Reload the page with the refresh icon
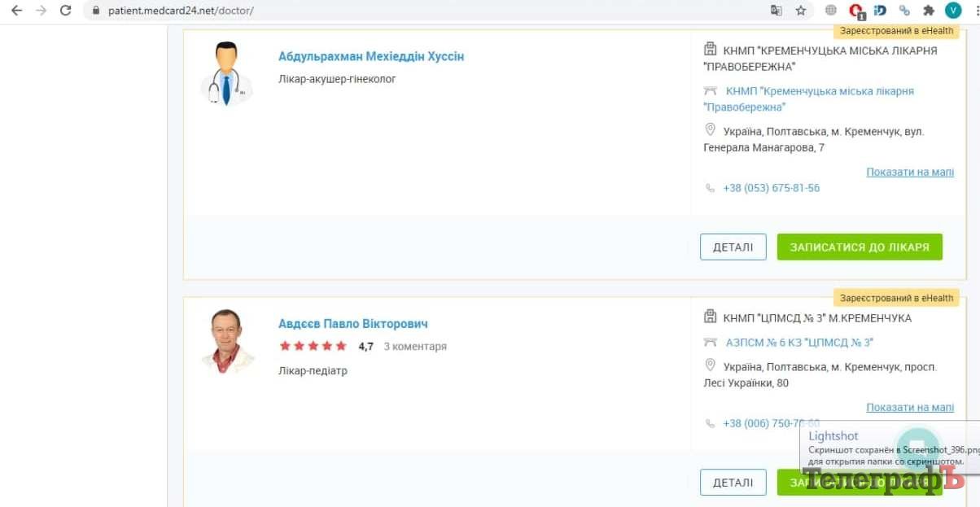980x507 pixels. (66, 11)
